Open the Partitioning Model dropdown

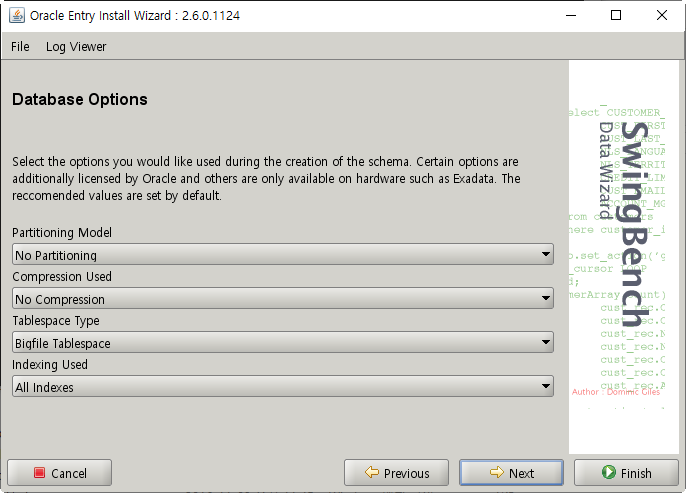point(283,255)
